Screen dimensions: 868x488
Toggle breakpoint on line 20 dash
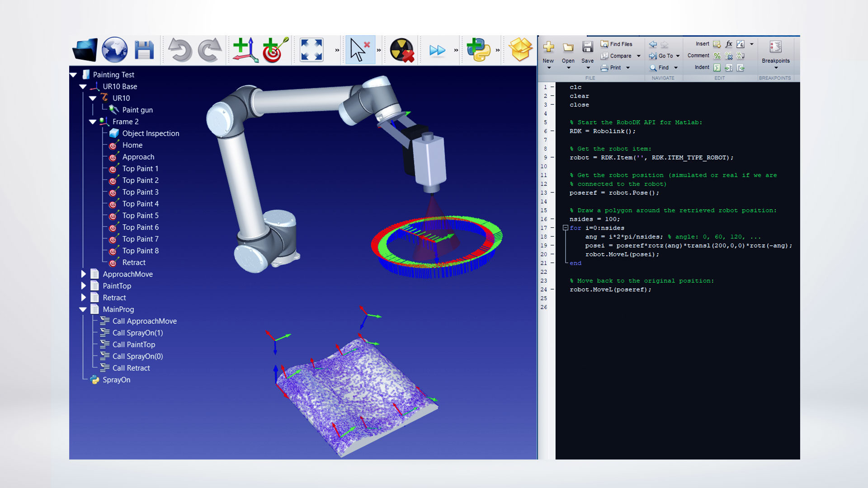point(552,254)
